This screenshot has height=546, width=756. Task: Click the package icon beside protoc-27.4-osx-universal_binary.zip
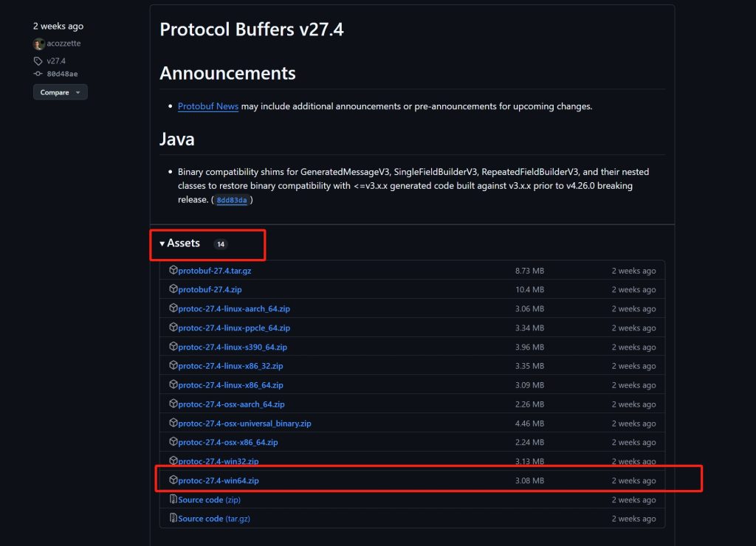[x=174, y=423]
